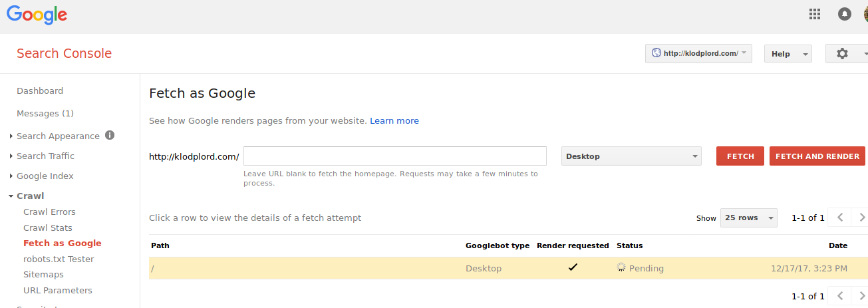Select the fetch attempt row for /
Viewport: 868px width, 308px height.
pyautogui.click(x=508, y=268)
